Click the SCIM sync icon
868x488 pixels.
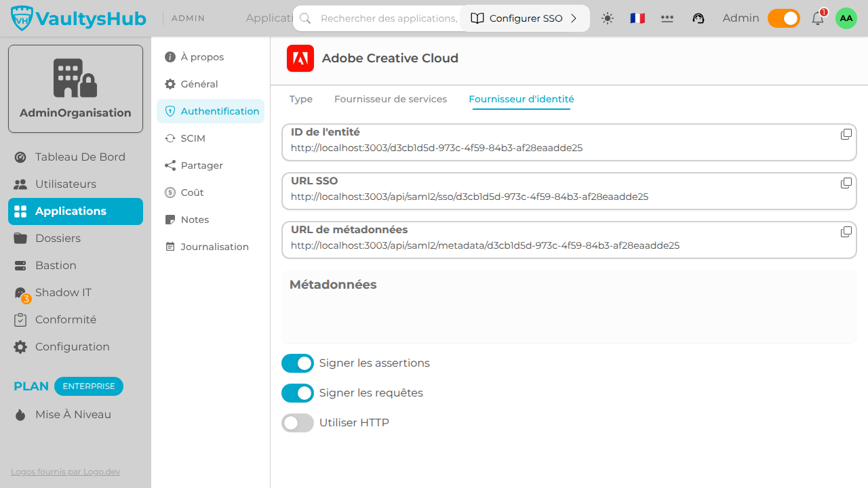pyautogui.click(x=170, y=138)
